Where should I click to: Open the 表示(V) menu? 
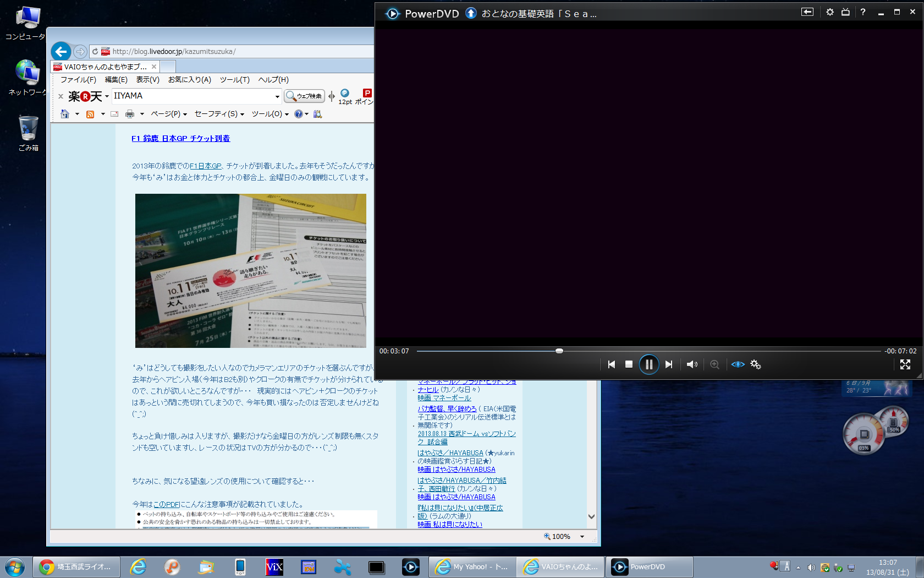point(148,80)
